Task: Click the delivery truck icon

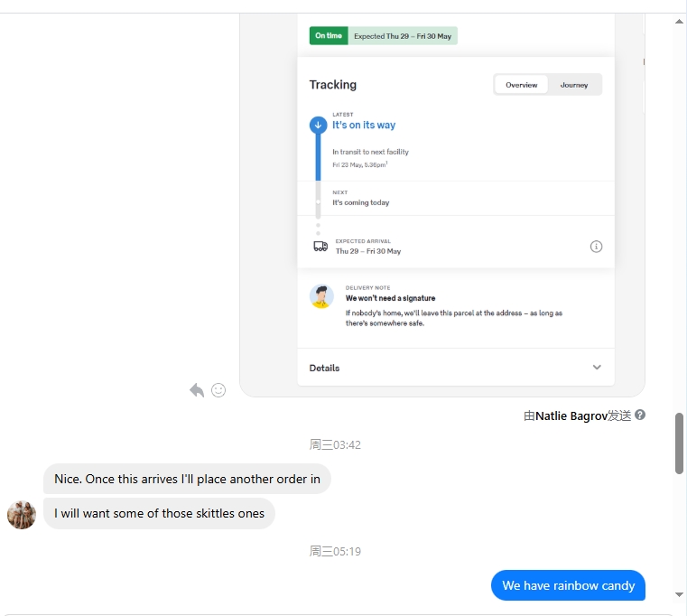Action: tap(320, 247)
